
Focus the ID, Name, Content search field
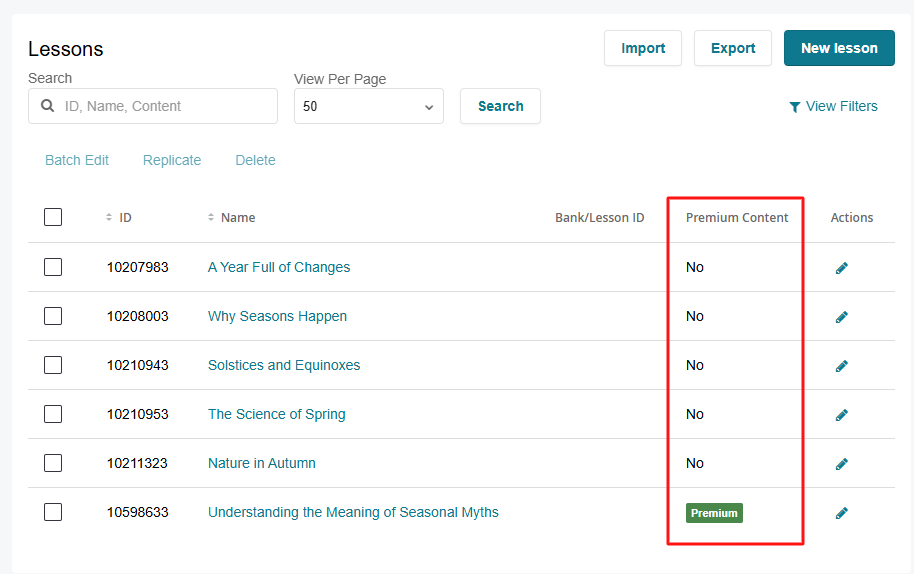pyautogui.click(x=165, y=106)
